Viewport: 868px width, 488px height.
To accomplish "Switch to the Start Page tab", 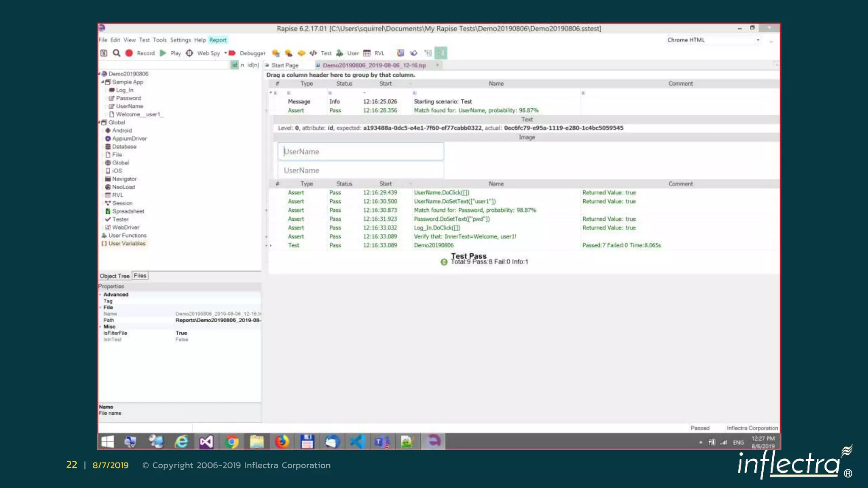I will point(284,65).
